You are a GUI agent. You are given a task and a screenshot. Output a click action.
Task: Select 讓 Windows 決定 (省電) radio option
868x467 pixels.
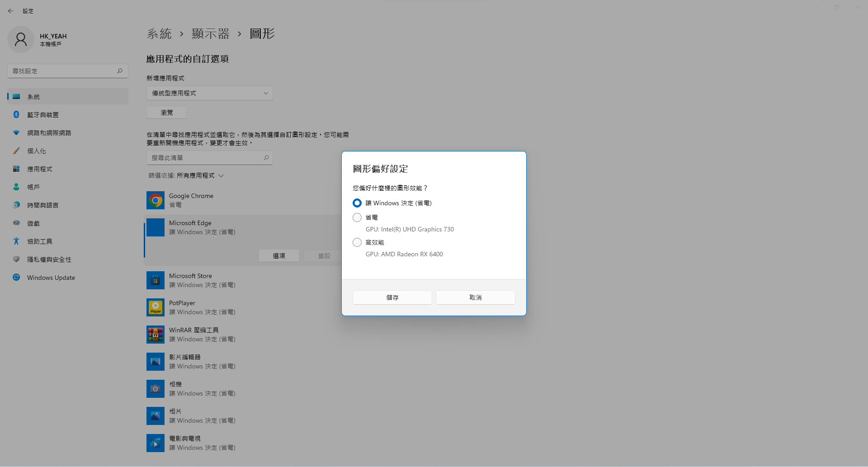tap(357, 203)
